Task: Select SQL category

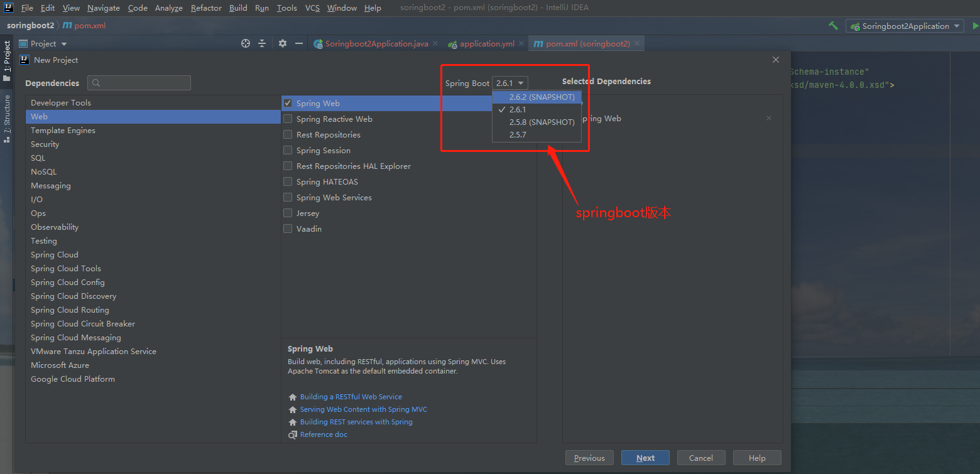Action: click(x=153, y=158)
